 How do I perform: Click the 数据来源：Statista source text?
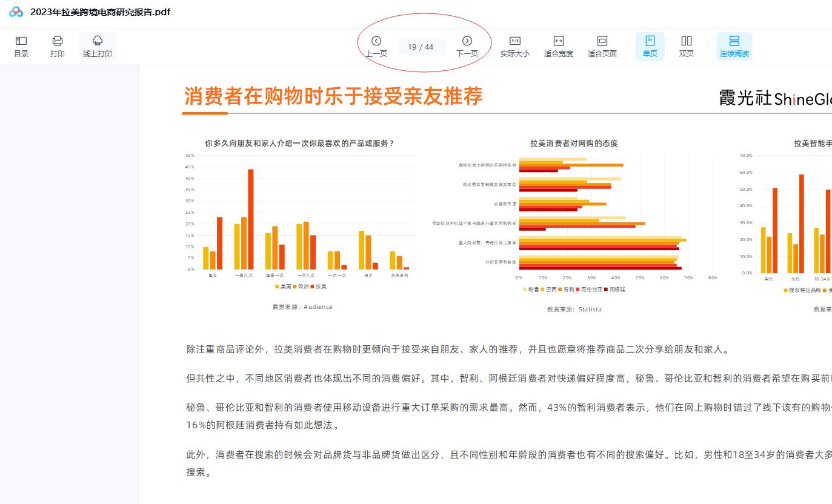574,310
